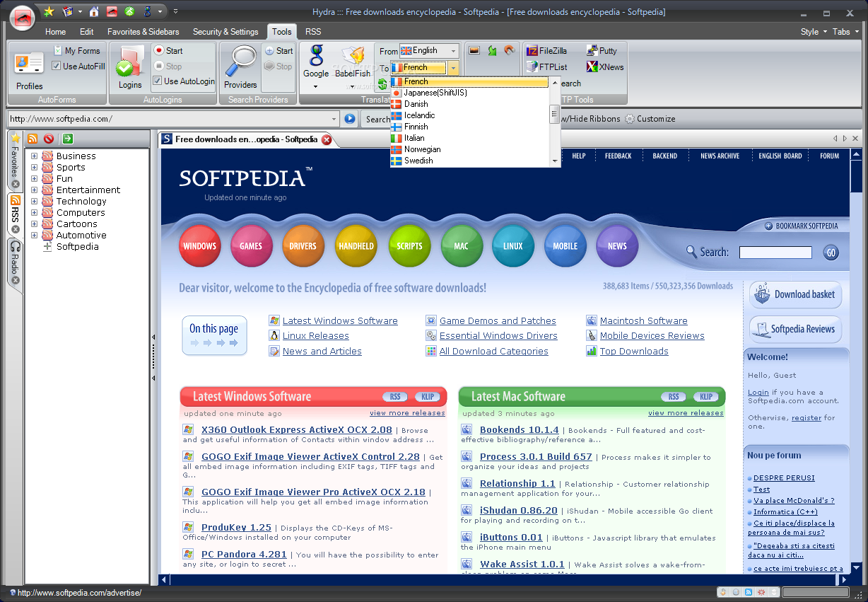This screenshot has width=868, height=602.
Task: Click the yellow star favorites quick-access icon
Action: [x=49, y=11]
